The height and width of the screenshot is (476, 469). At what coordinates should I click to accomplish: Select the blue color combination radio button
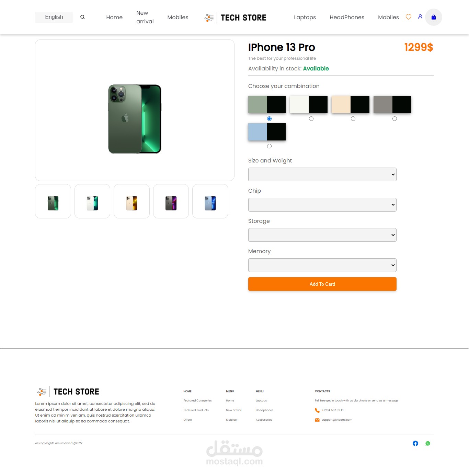(x=269, y=146)
